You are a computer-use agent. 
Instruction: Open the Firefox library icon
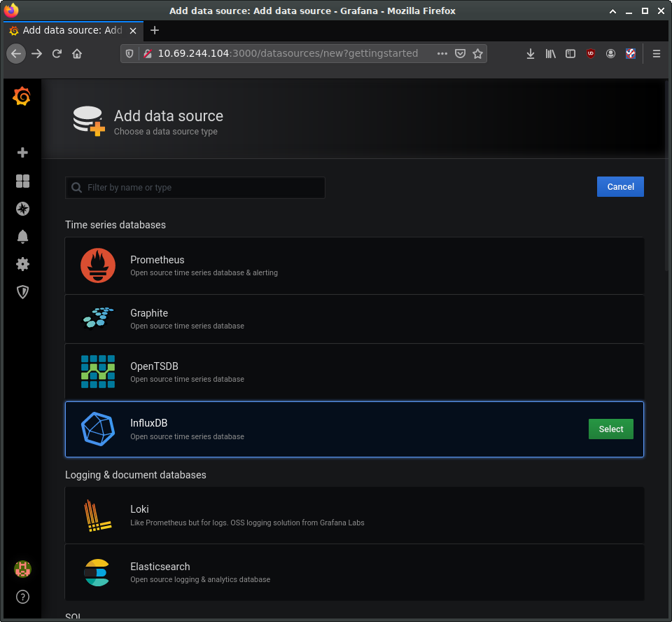pos(550,54)
